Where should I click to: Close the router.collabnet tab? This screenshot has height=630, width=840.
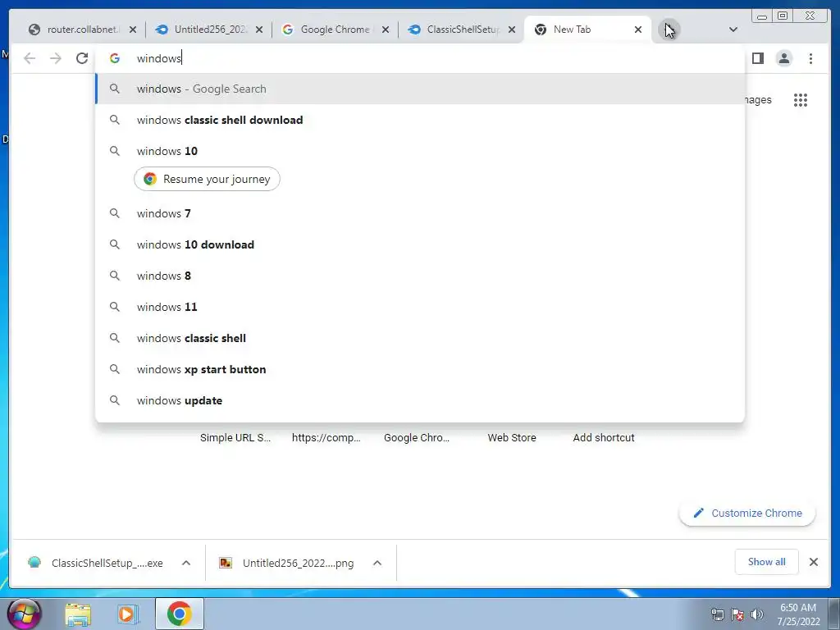point(133,30)
